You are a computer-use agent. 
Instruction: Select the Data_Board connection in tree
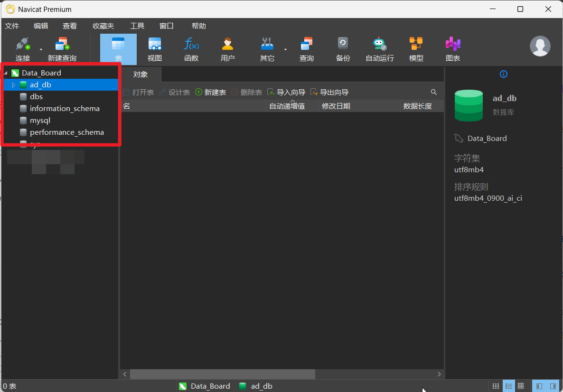point(41,73)
